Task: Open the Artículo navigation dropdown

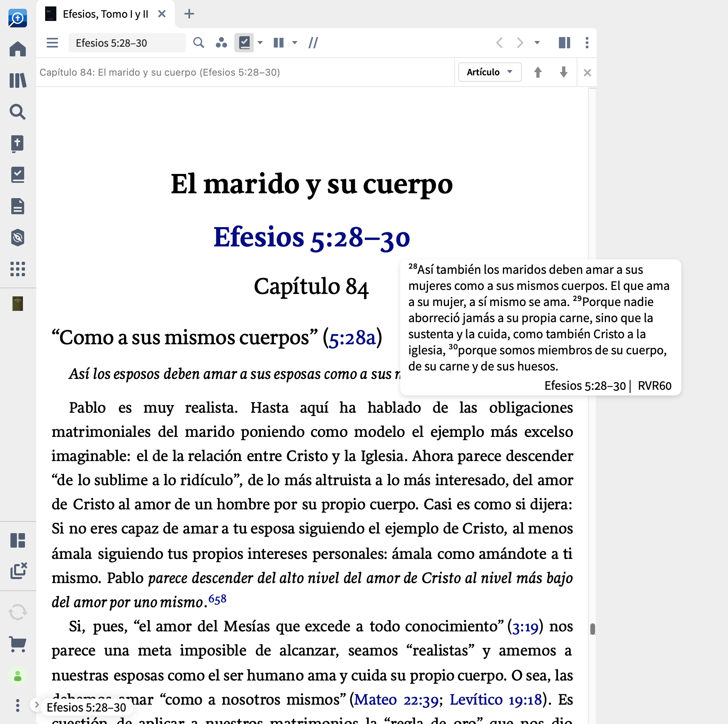Action: pyautogui.click(x=490, y=72)
